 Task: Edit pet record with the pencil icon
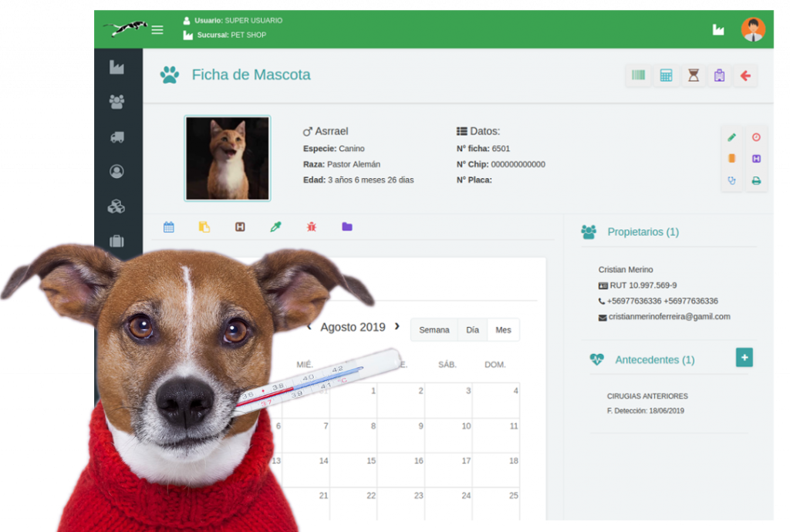point(732,137)
